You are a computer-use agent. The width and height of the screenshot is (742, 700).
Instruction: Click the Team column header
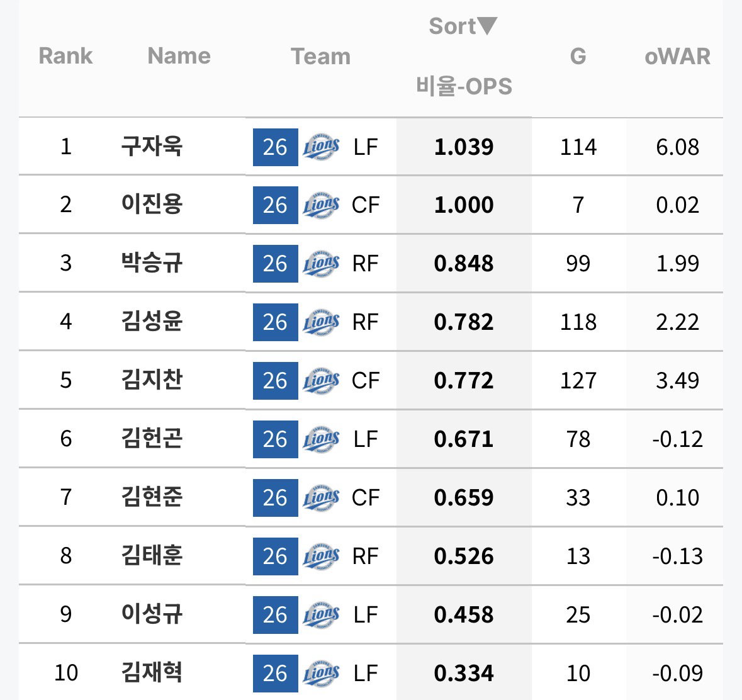click(x=320, y=56)
